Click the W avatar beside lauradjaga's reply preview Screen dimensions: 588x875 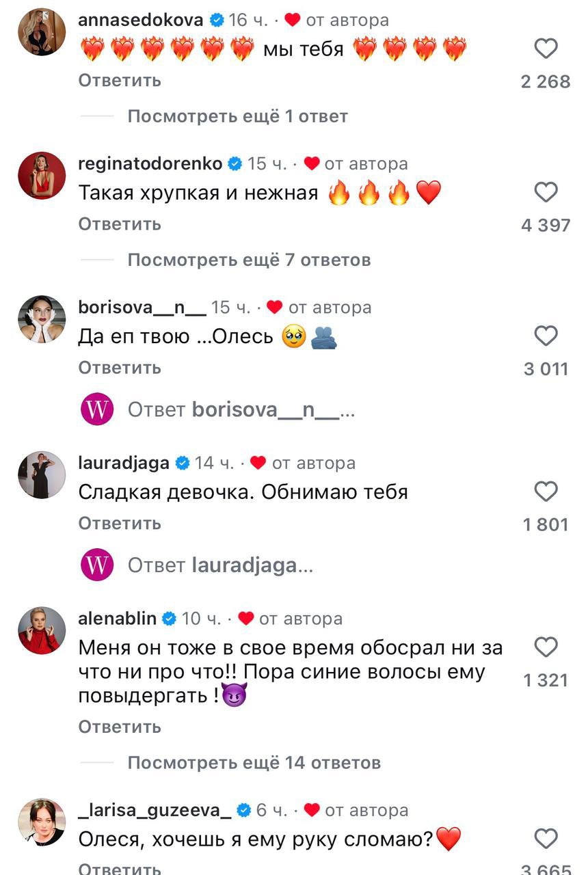click(x=97, y=565)
